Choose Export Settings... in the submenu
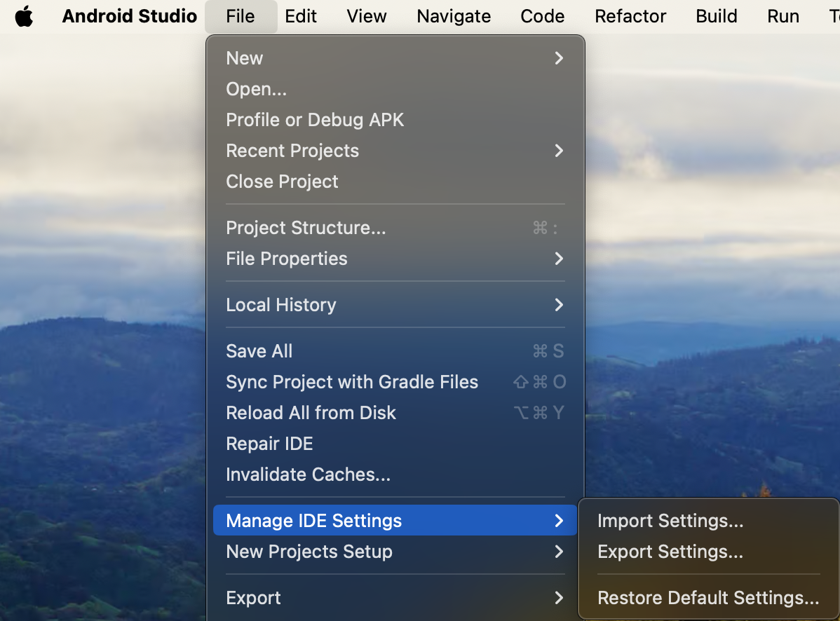 click(708, 552)
